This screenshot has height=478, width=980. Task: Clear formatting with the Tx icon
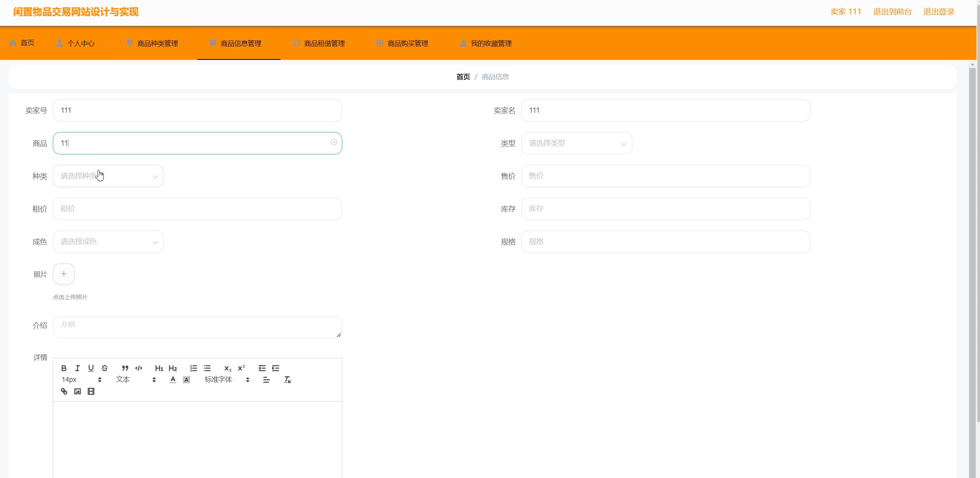point(287,380)
